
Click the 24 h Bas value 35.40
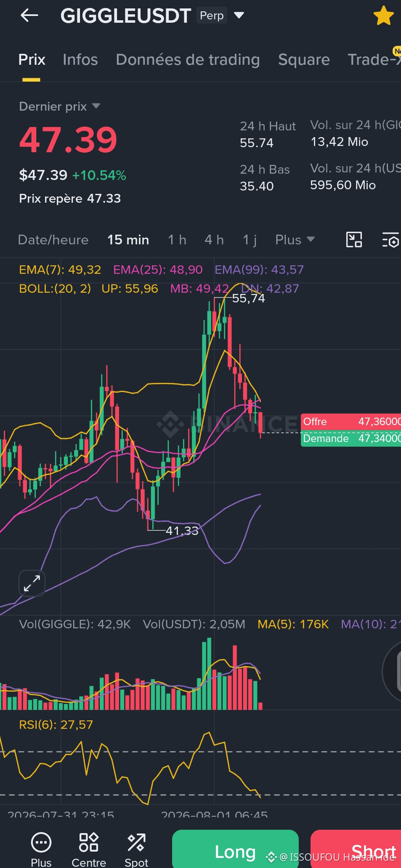click(x=257, y=186)
